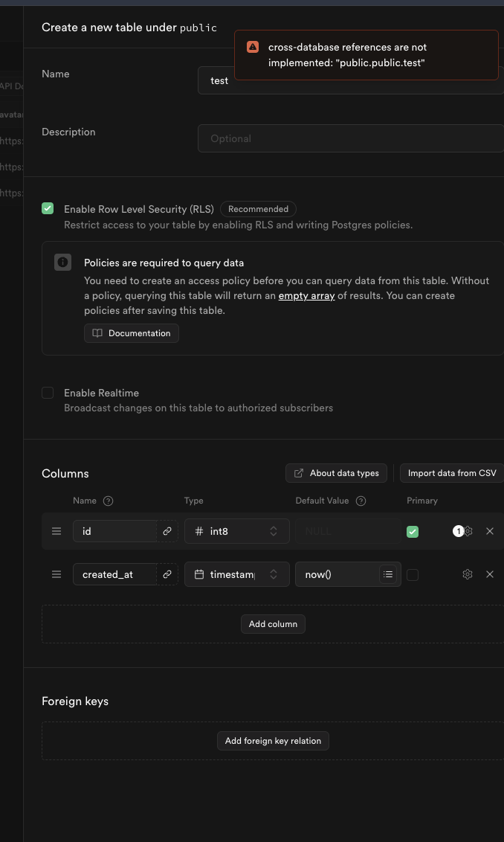Click the foreign key link icon for id column
The width and height of the screenshot is (504, 842).
(167, 531)
